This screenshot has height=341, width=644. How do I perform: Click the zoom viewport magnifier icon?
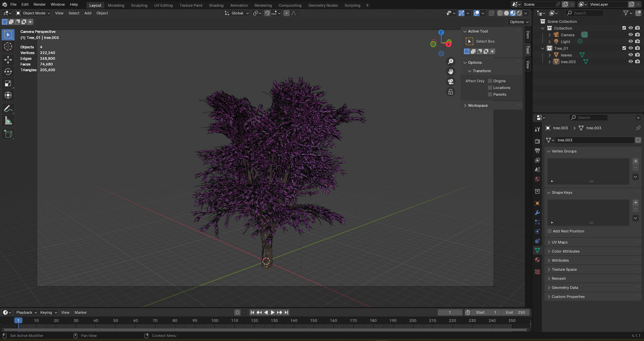tap(451, 61)
